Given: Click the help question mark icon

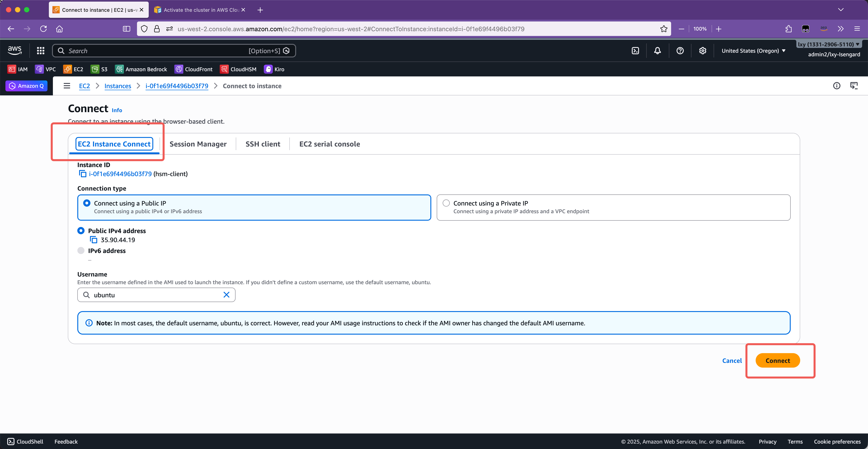Looking at the screenshot, I should 680,51.
